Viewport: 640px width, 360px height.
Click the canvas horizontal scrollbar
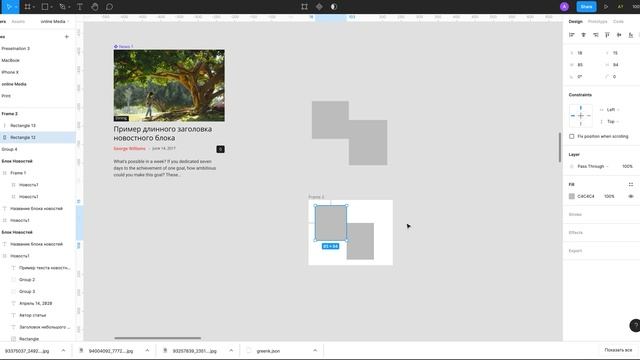pyautogui.click(x=158, y=338)
